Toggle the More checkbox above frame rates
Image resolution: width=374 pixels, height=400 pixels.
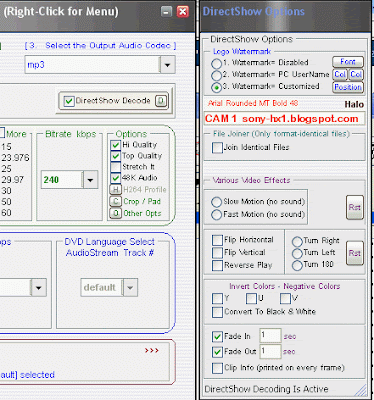1,133
